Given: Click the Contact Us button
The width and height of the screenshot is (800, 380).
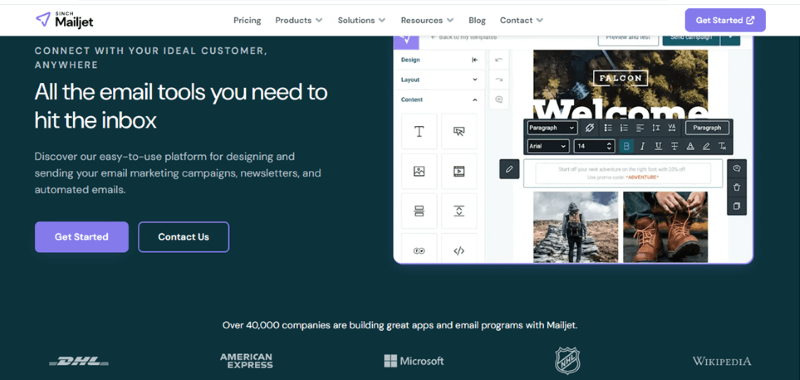Looking at the screenshot, I should [184, 237].
